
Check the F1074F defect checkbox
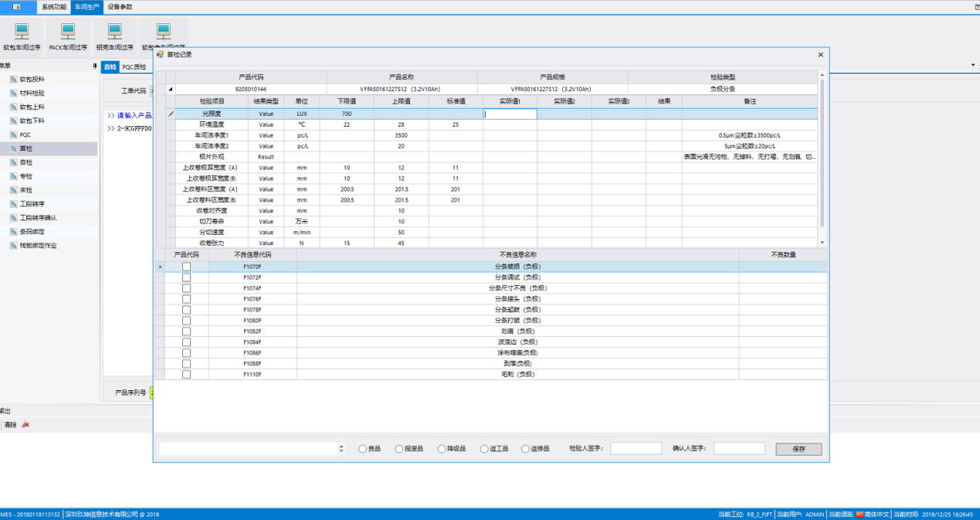(x=186, y=288)
